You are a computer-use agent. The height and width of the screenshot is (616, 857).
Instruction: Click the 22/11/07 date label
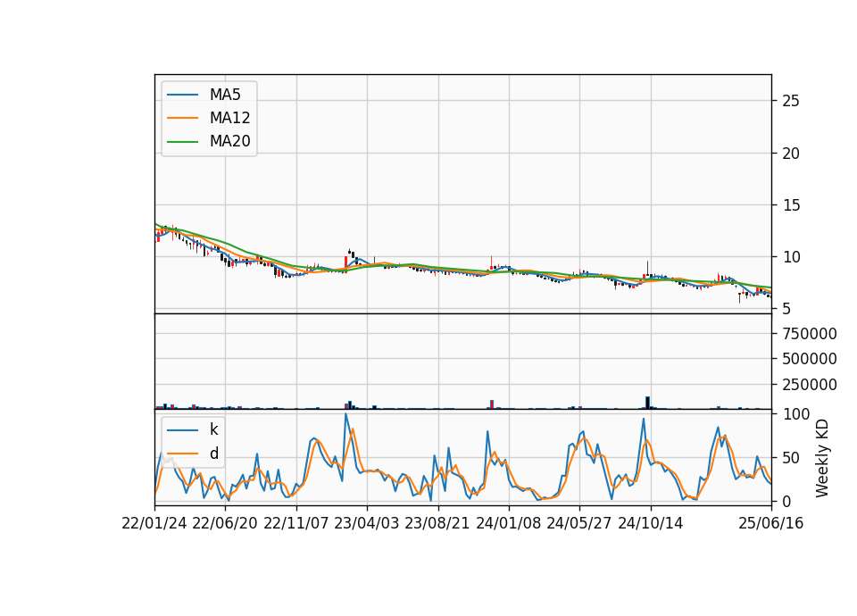(x=295, y=523)
